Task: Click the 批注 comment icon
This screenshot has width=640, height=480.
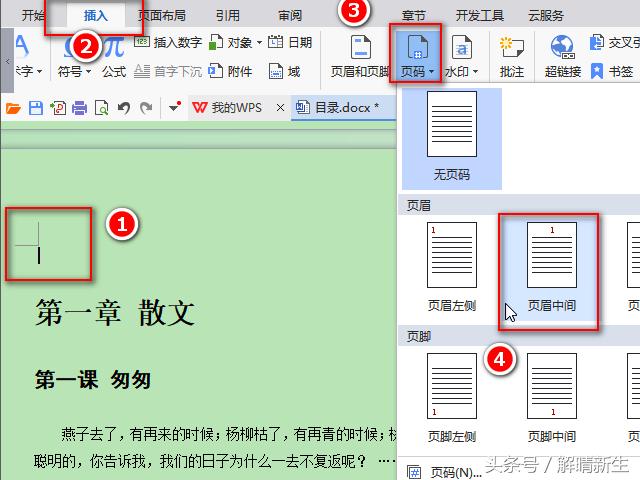Action: click(x=511, y=47)
